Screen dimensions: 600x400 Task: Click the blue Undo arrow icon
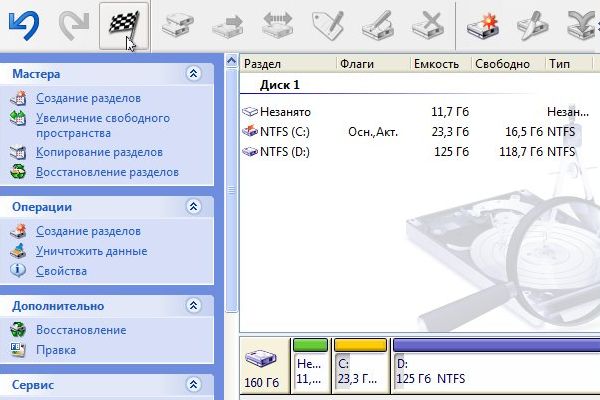(24, 25)
